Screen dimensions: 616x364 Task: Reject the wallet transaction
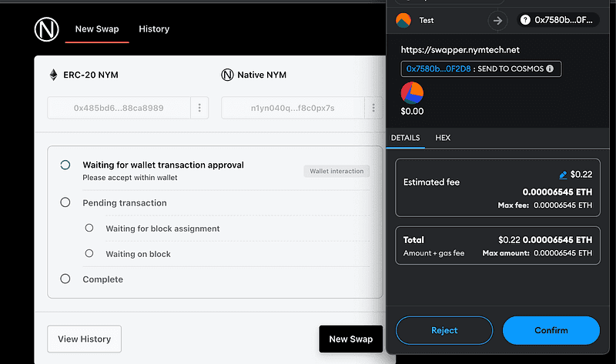pyautogui.click(x=444, y=330)
